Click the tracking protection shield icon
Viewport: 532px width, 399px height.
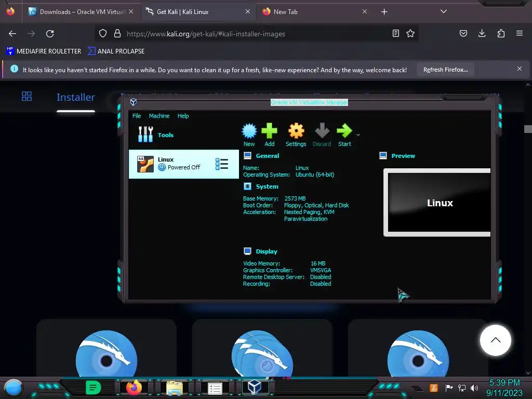pos(103,34)
